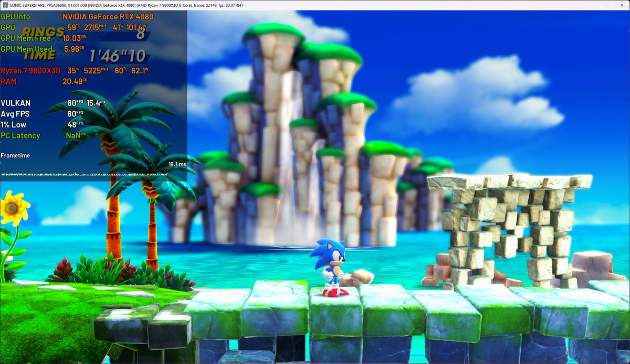The width and height of the screenshot is (630, 364).
Task: Maximize the SONIC SUPERSTARS window
Action: (607, 5)
